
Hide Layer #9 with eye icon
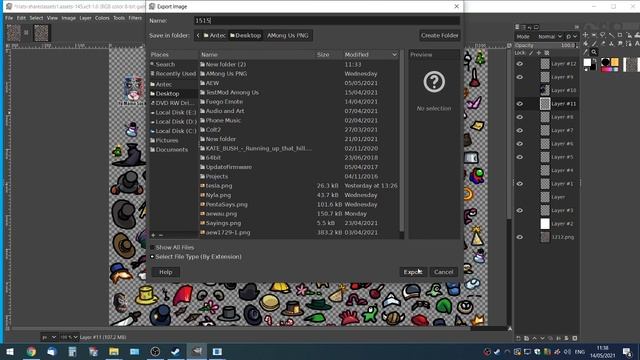tap(520, 77)
